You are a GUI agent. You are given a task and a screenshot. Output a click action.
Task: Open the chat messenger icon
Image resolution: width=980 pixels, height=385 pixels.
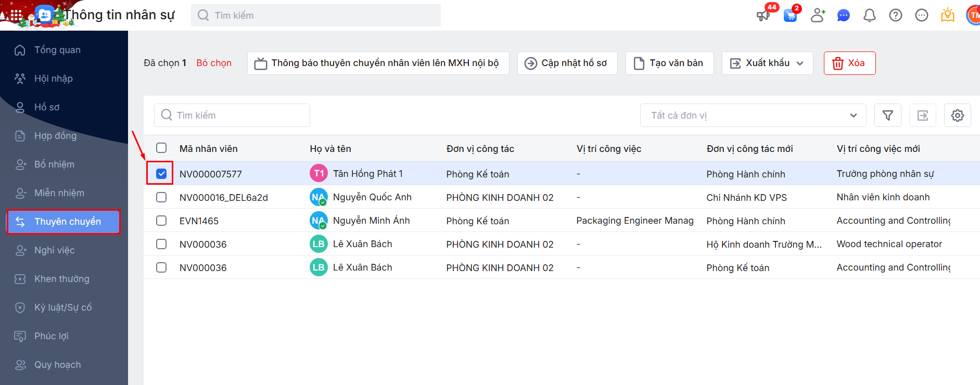click(843, 16)
